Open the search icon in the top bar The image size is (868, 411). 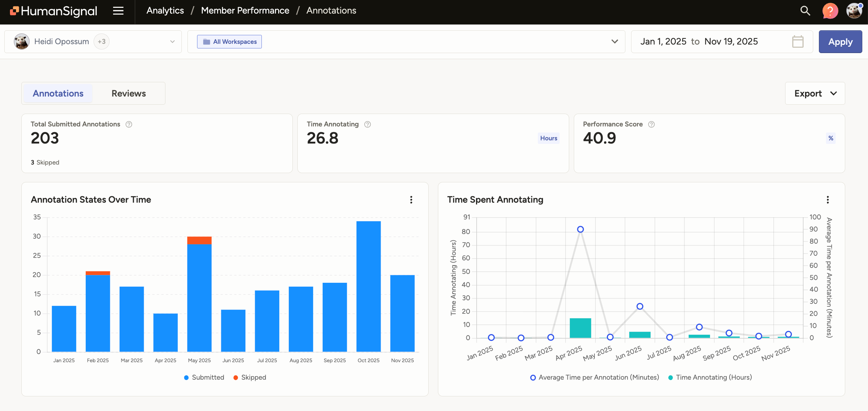[x=805, y=11]
